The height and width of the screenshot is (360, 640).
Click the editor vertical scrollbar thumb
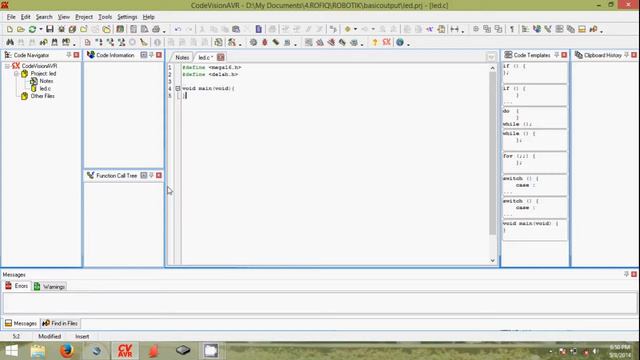[493, 153]
